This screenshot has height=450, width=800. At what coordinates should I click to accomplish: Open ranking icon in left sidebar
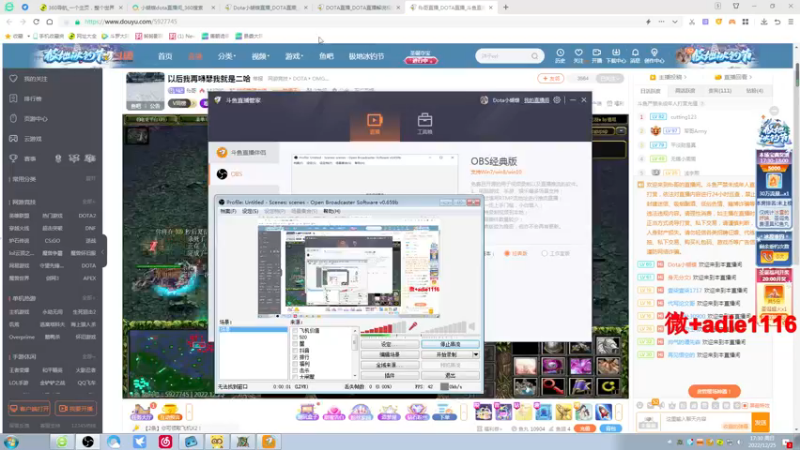(x=13, y=98)
